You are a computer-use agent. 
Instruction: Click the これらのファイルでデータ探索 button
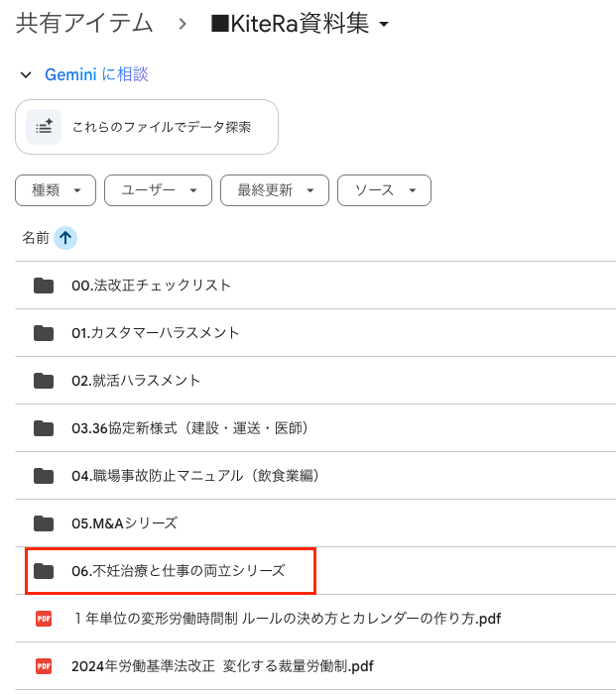[147, 127]
